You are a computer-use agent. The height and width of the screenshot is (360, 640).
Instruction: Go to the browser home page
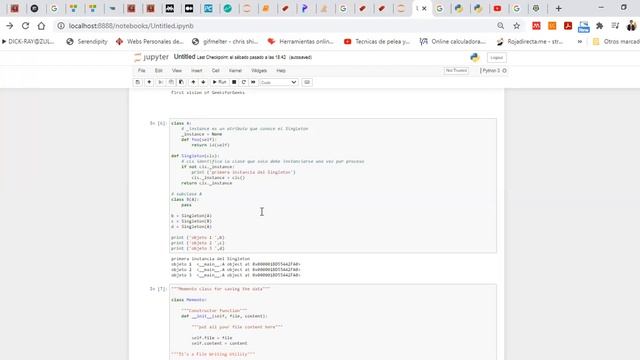(41, 26)
